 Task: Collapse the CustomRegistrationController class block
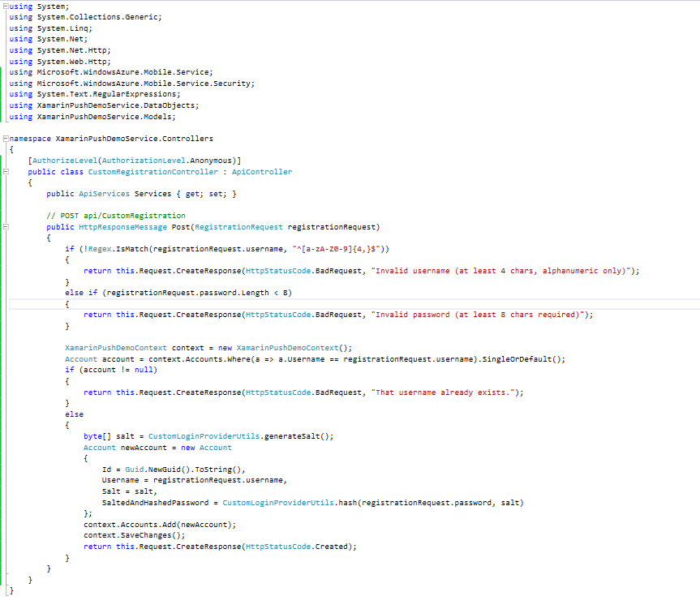[6, 171]
